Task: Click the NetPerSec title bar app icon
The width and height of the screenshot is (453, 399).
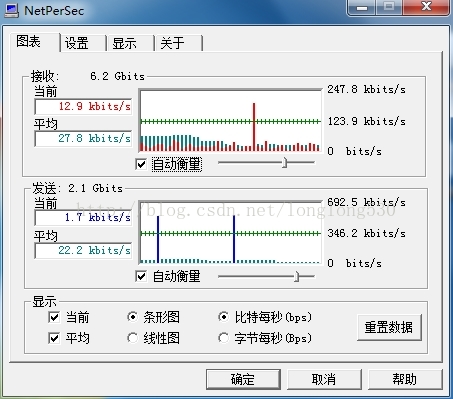Action: (x=11, y=10)
